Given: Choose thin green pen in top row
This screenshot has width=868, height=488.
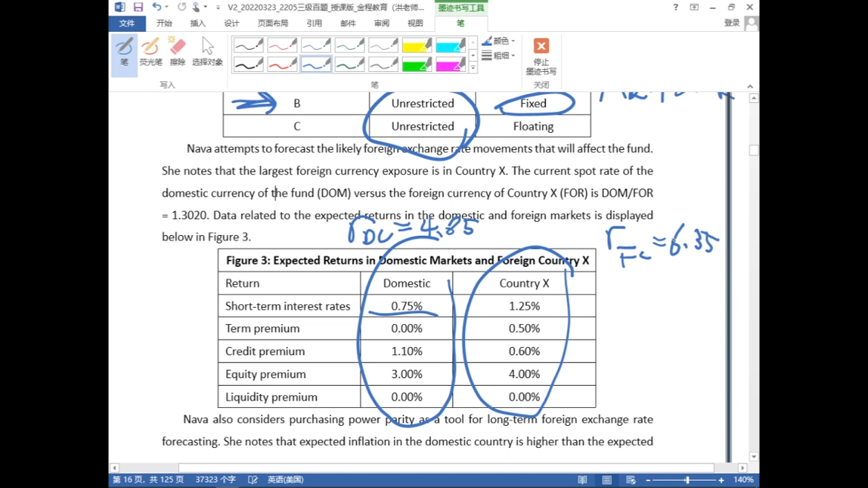Looking at the screenshot, I should [x=349, y=44].
